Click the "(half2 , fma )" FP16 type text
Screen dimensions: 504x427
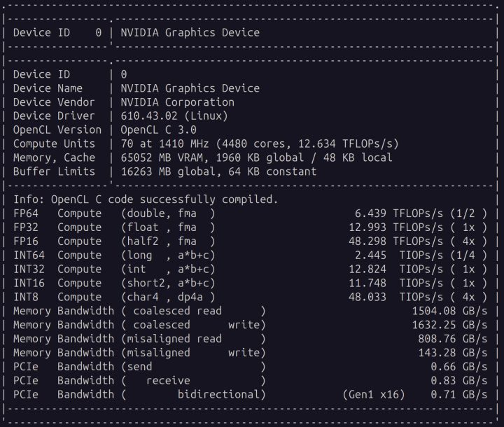[x=168, y=241]
